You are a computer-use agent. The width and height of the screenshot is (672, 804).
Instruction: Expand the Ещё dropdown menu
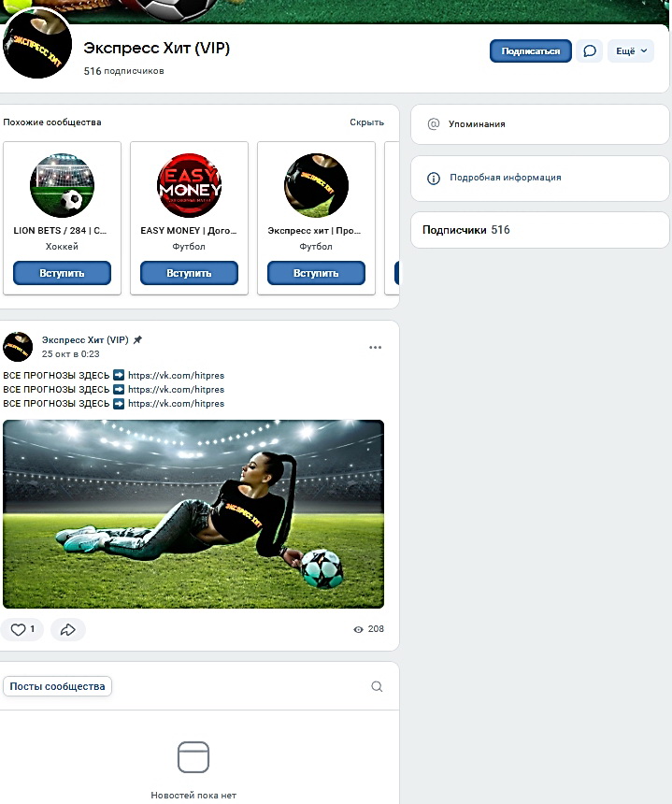631,51
